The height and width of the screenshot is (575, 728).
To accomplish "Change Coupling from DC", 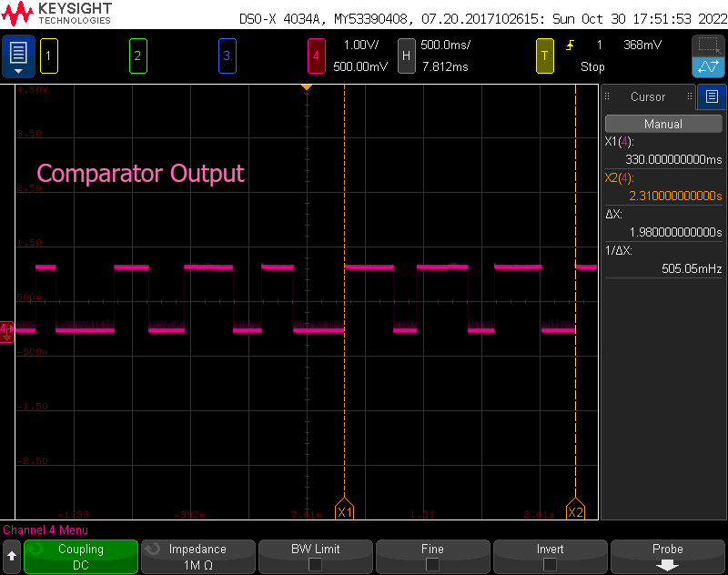I will pos(80,556).
